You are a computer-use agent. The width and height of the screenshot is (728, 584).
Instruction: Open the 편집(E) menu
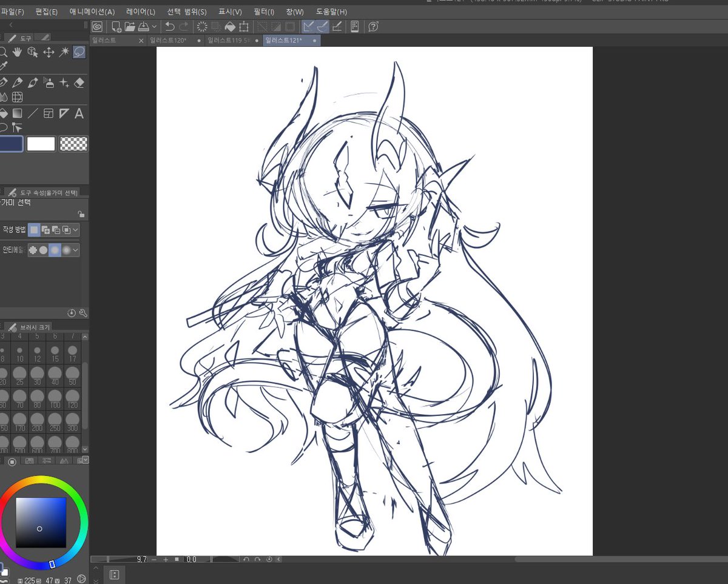[x=47, y=12]
